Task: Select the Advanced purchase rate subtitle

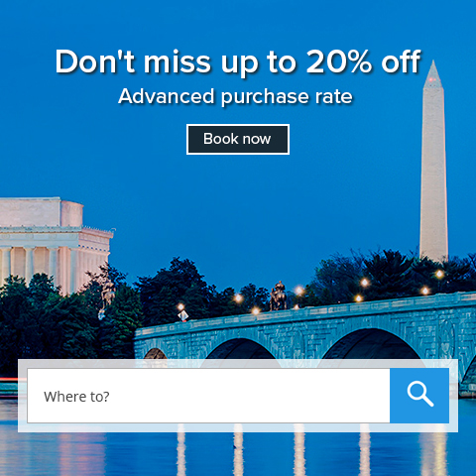Action: [x=235, y=96]
